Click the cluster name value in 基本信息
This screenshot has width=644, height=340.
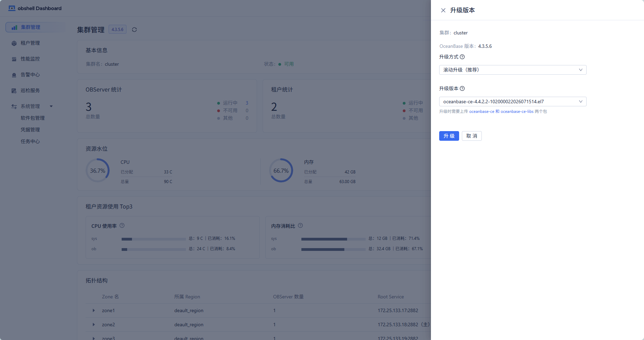[x=112, y=64]
